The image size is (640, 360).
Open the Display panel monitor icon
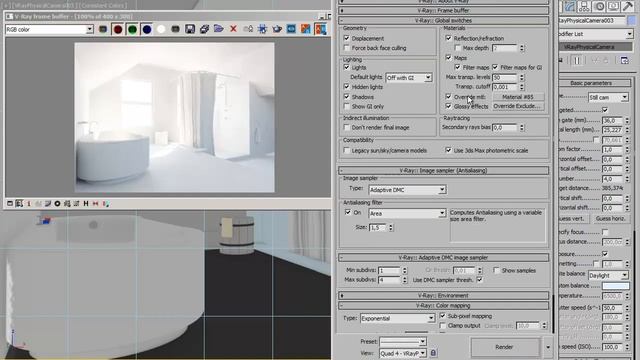click(613, 7)
